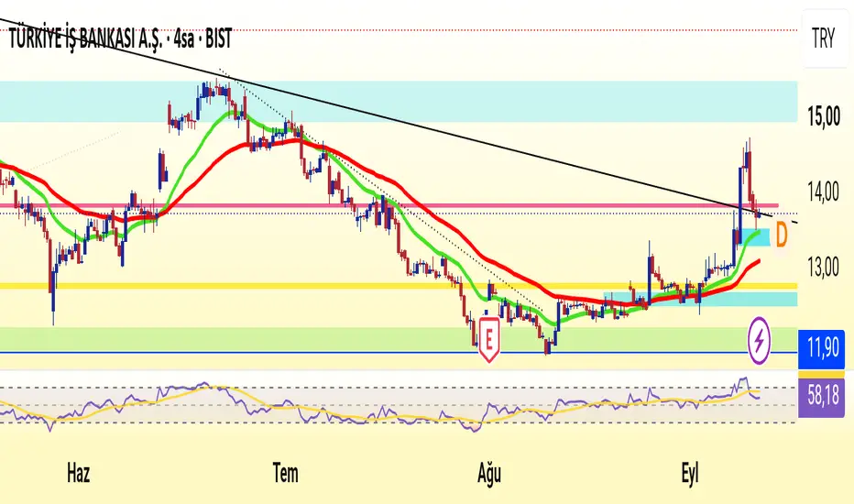Click the 14,00 price axis label
Viewport: 854px width, 504px height.
coord(823,192)
